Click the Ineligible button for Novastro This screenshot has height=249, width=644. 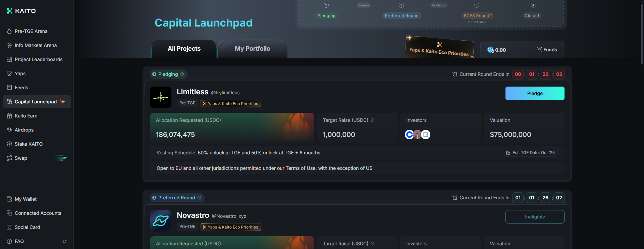[x=535, y=217]
